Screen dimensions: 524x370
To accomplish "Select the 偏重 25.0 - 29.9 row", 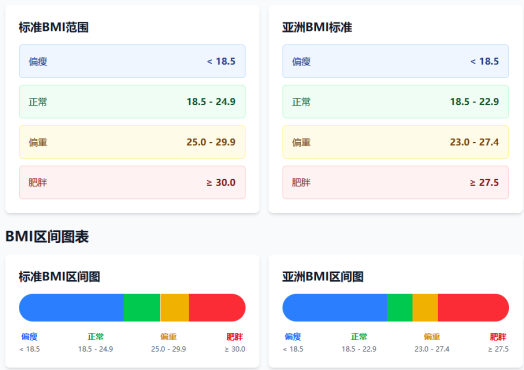I will [132, 142].
